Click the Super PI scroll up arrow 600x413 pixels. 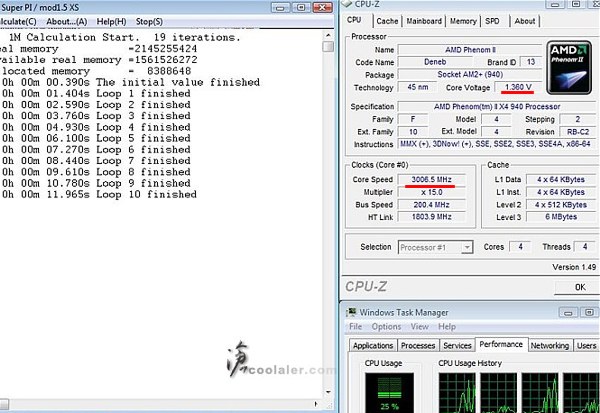point(328,35)
